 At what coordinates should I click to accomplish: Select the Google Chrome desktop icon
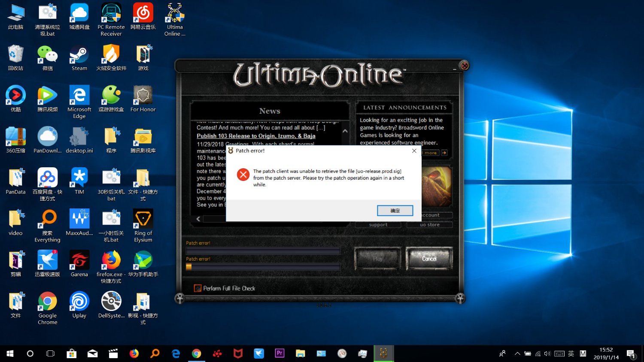point(48,308)
